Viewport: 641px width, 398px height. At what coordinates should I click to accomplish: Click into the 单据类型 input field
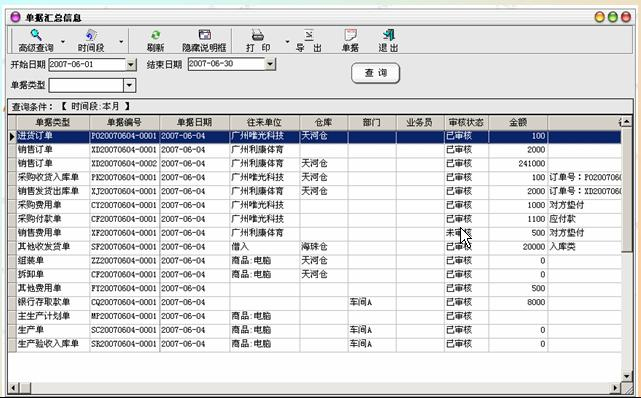[86, 85]
